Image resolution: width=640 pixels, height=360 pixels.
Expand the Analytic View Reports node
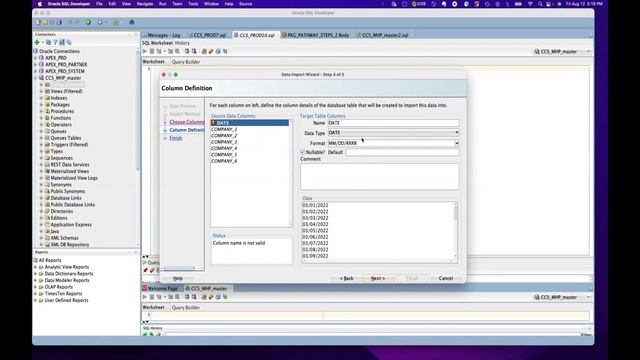(36, 267)
